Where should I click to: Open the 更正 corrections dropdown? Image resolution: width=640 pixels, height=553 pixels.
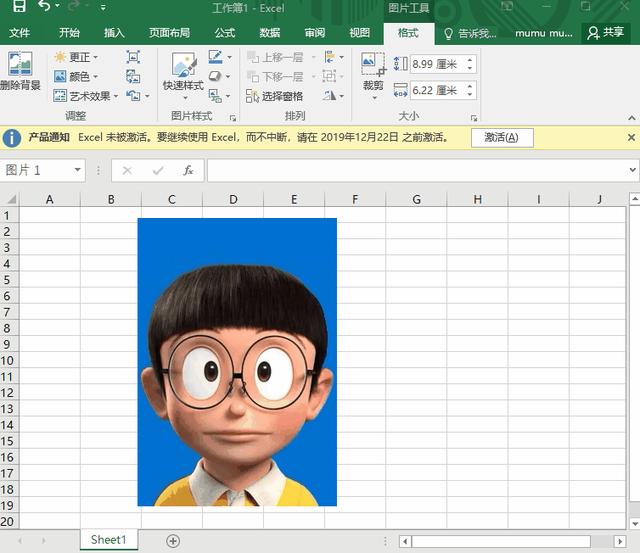click(x=76, y=57)
